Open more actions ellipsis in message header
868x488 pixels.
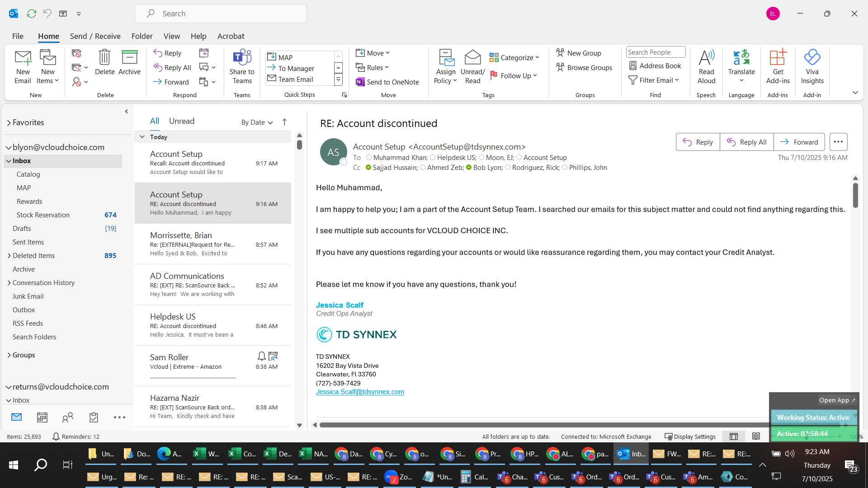click(x=838, y=142)
